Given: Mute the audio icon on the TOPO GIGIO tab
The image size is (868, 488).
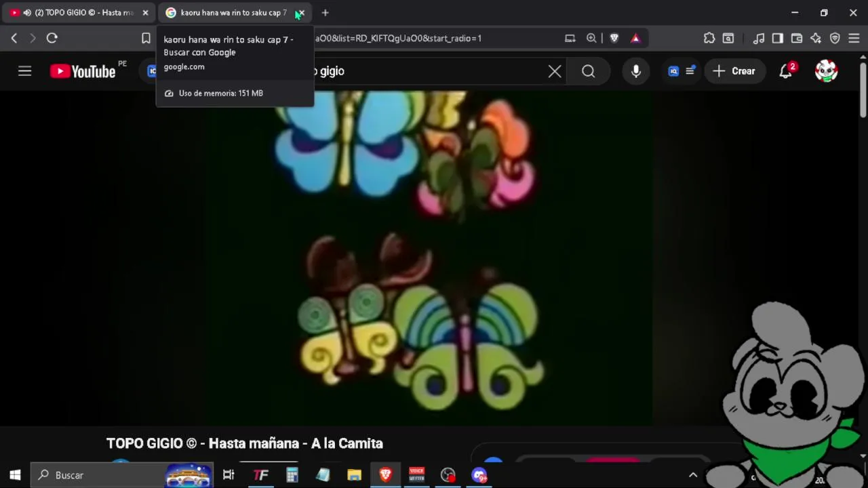Looking at the screenshot, I should tap(27, 13).
